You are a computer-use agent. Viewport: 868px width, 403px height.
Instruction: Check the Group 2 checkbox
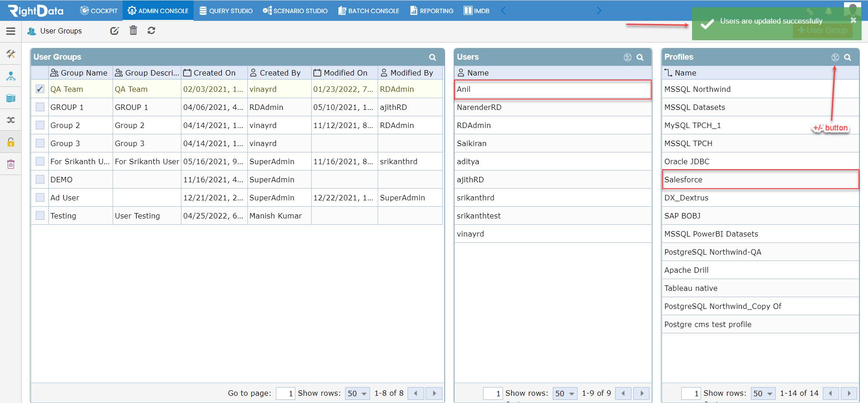pyautogui.click(x=40, y=125)
